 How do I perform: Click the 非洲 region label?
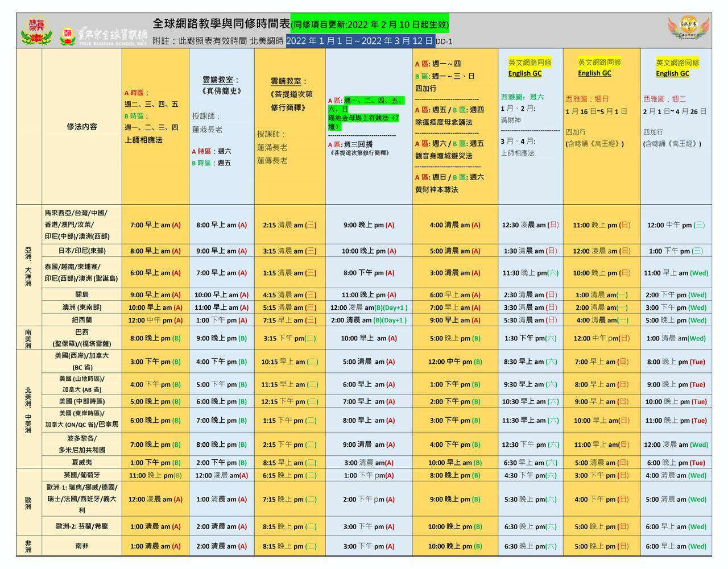click(x=28, y=546)
